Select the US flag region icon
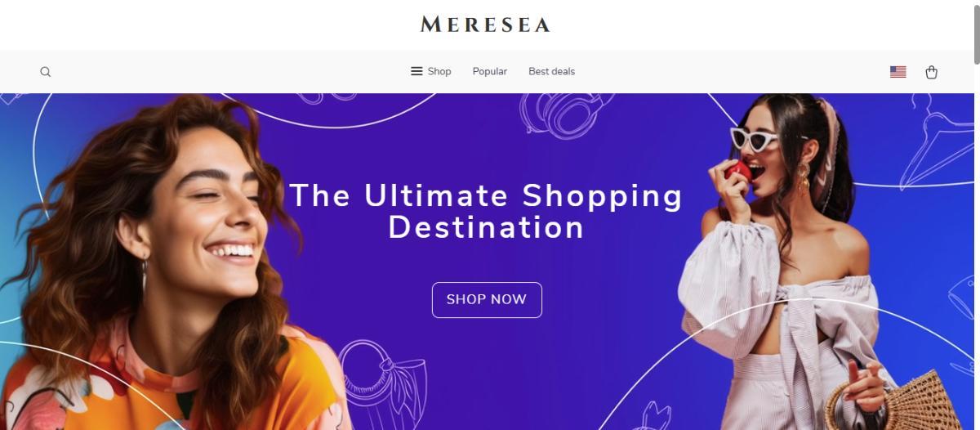The height and width of the screenshot is (430, 980). pyautogui.click(x=898, y=72)
